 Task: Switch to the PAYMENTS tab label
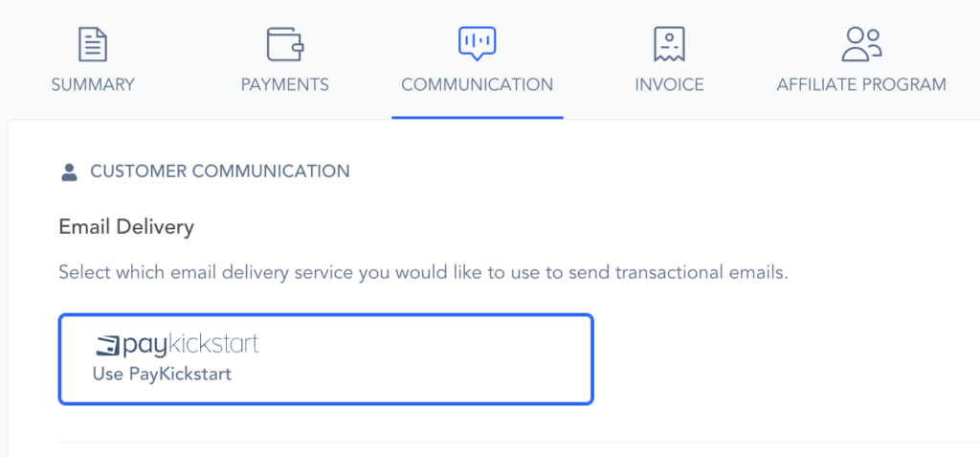coord(285,84)
